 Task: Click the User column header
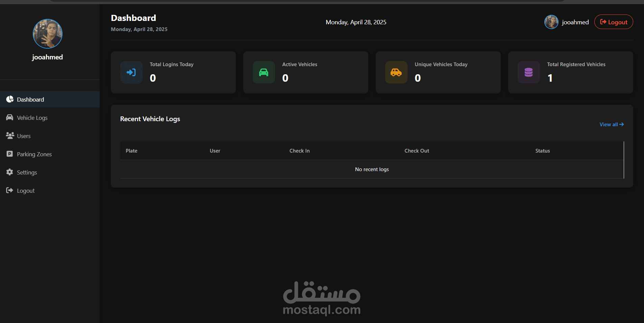215,151
